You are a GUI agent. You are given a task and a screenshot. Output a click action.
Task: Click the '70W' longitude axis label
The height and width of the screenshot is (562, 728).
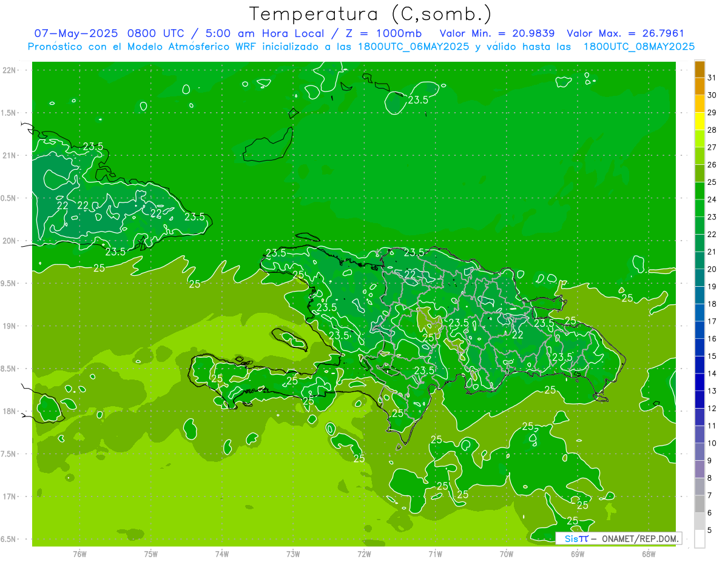tap(507, 554)
